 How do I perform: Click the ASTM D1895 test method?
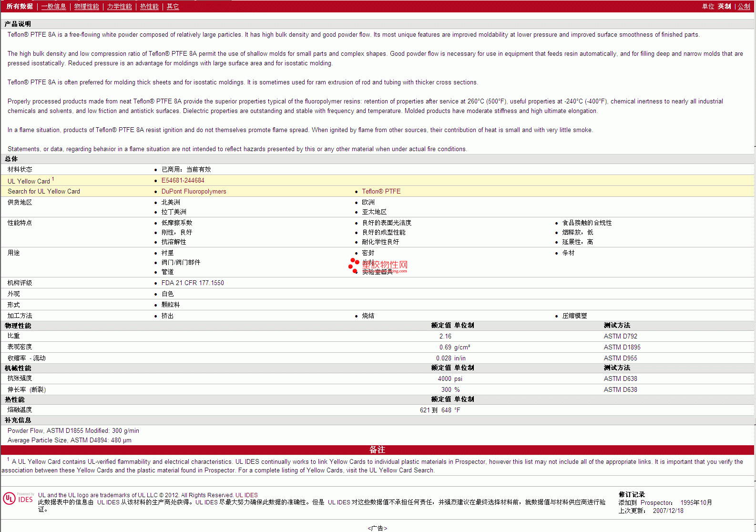[x=623, y=348]
